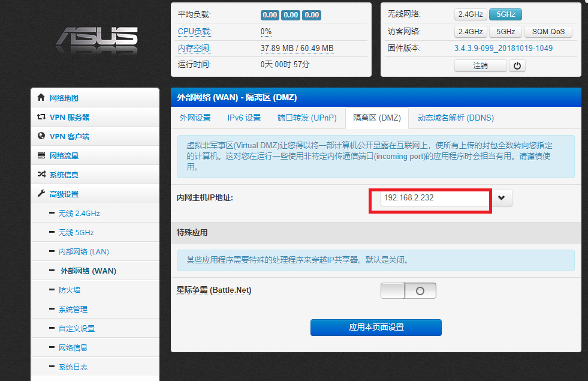The image size is (588, 381).
Task: Click 应用本页面设置 button
Action: (376, 328)
